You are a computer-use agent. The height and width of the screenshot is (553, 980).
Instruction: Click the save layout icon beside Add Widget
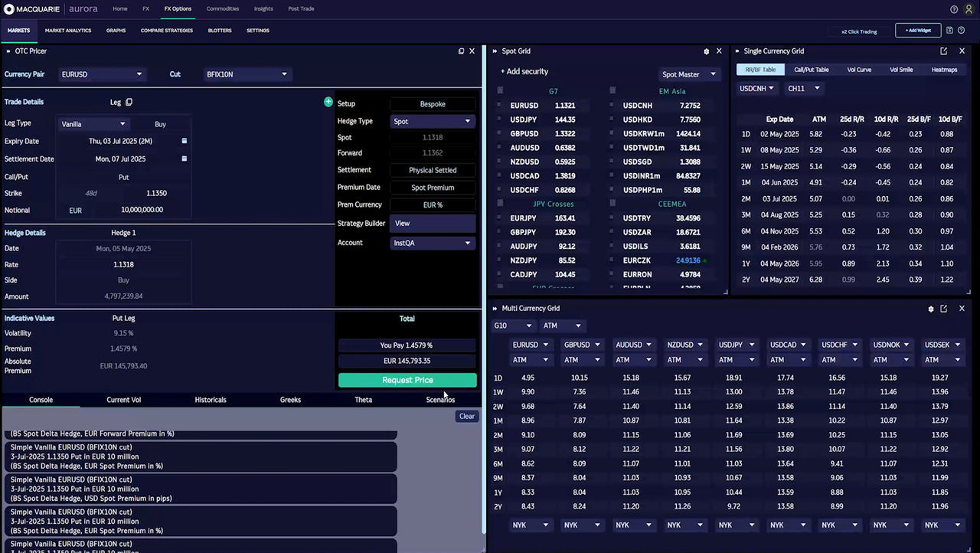949,31
